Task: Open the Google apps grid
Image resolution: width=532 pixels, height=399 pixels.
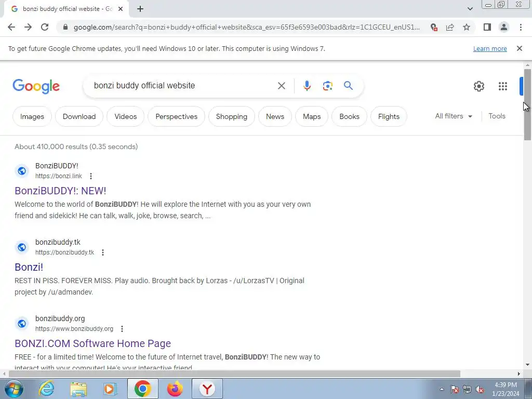Action: [x=503, y=86]
